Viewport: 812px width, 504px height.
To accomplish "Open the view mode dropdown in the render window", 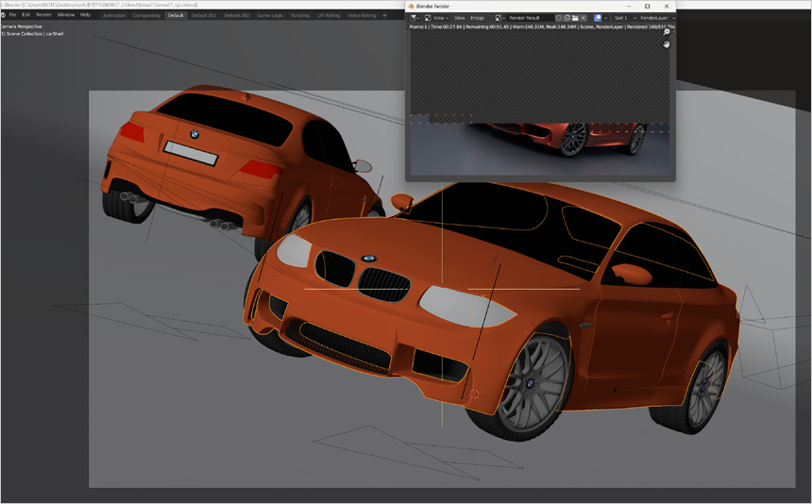I will [x=435, y=18].
